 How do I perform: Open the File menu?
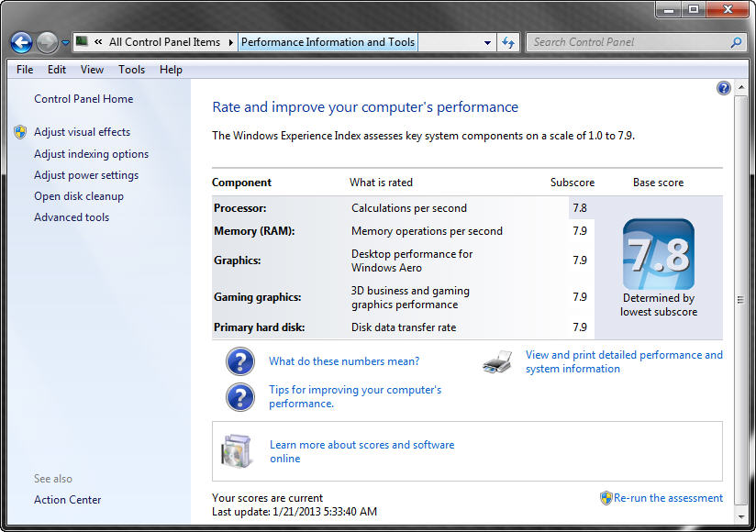click(x=25, y=70)
